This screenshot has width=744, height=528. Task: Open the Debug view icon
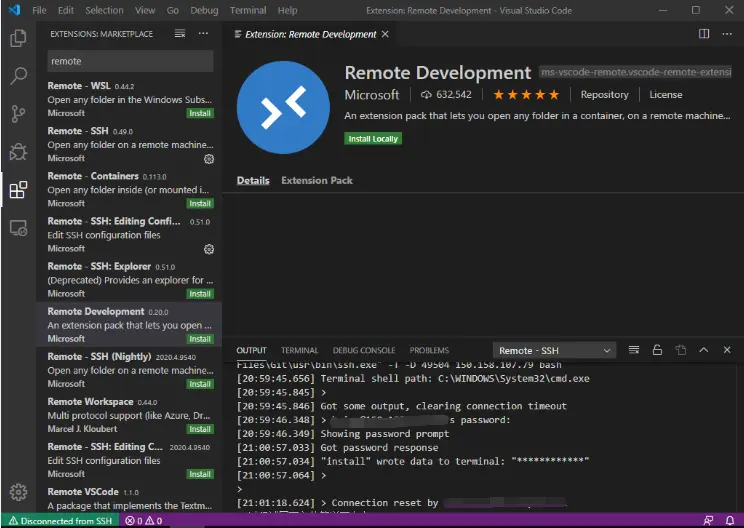click(x=18, y=152)
